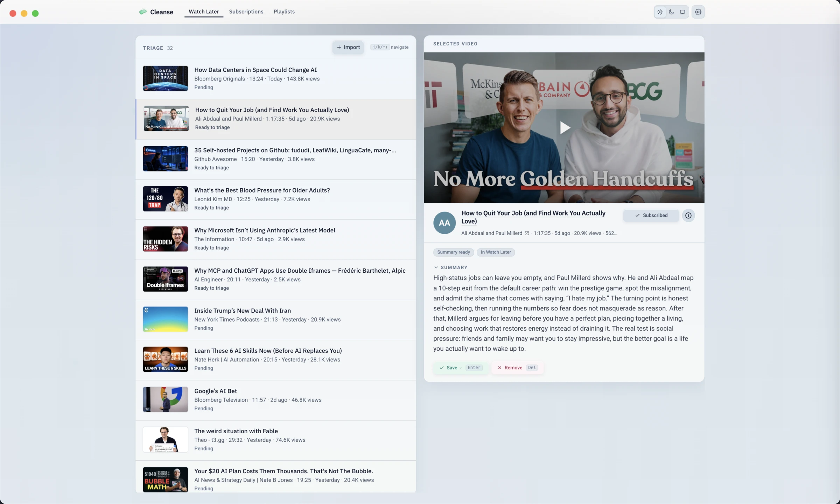Image resolution: width=840 pixels, height=504 pixels.
Task: Select 'Why Microsoft Isn't Using Anthropic's Latest Model'
Action: point(265,230)
